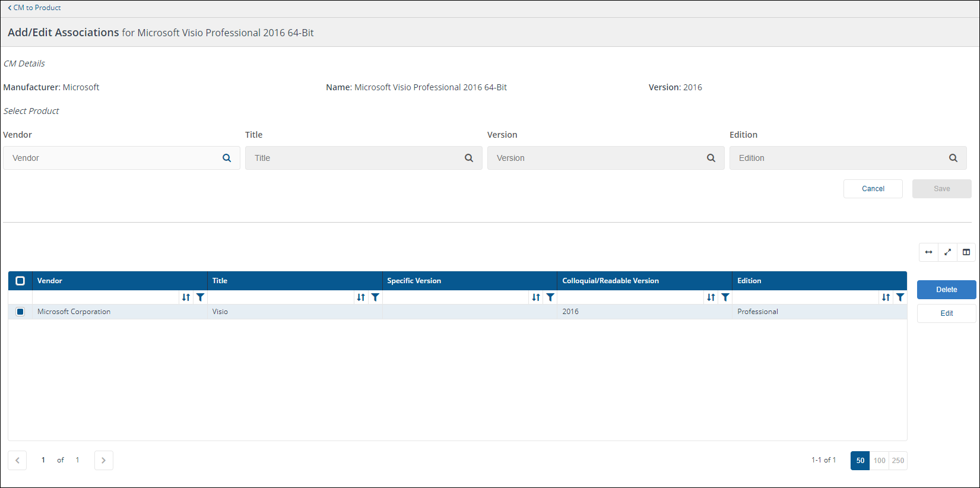Image resolution: width=980 pixels, height=488 pixels.
Task: Filter the Title column
Action: click(375, 297)
